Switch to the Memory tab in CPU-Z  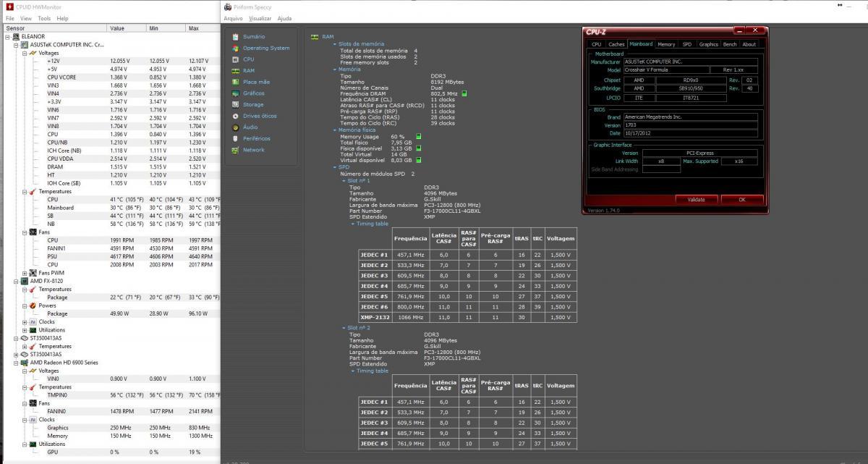[x=666, y=44]
